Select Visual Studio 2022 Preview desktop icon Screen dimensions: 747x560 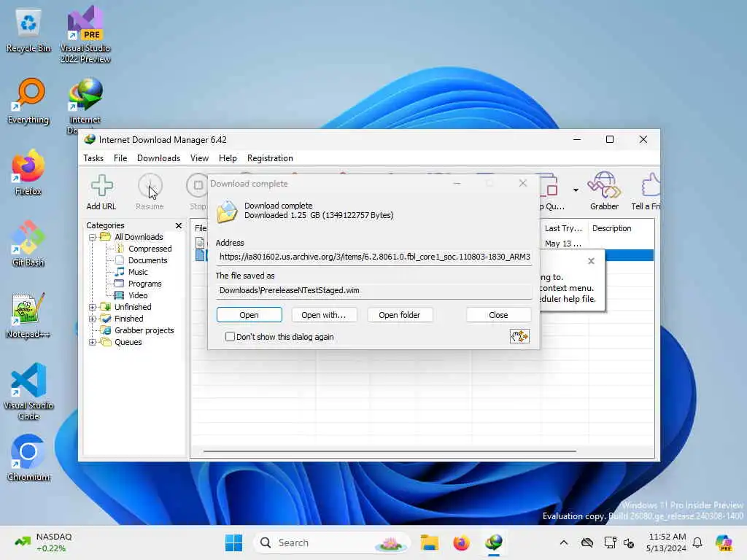tap(85, 34)
